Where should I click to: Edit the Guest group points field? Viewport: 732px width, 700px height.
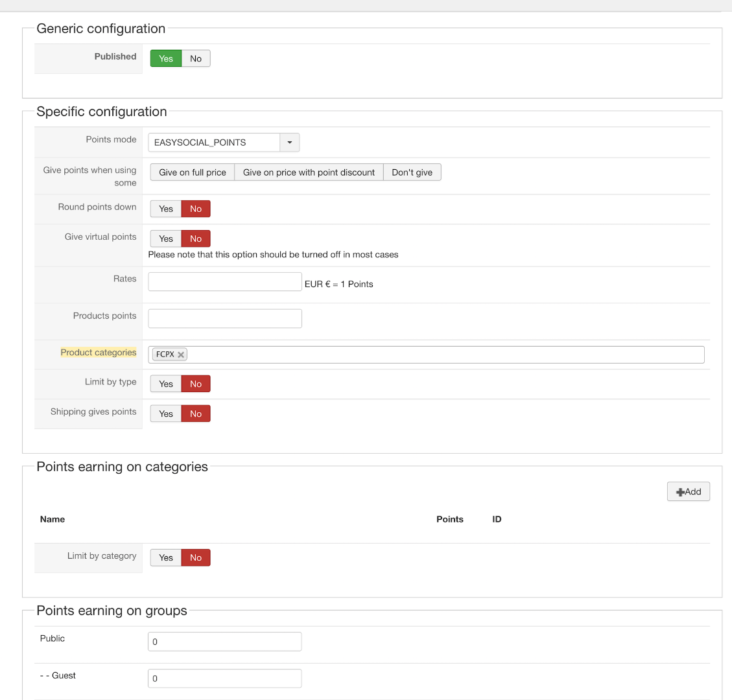point(225,679)
